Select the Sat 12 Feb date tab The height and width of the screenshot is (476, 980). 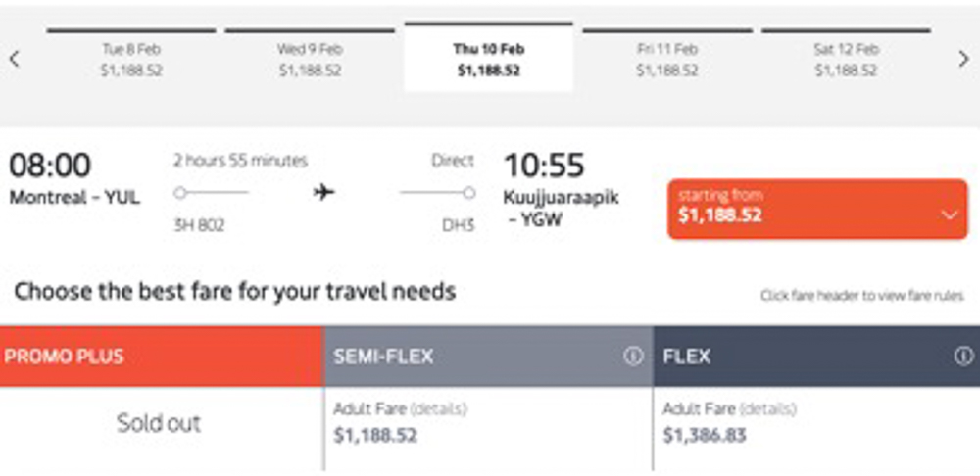point(845,60)
